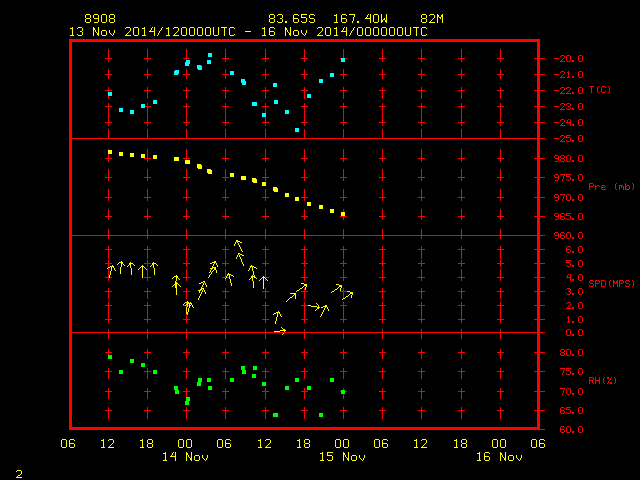Click the 167.40W longitude text

pyautogui.click(x=360, y=19)
